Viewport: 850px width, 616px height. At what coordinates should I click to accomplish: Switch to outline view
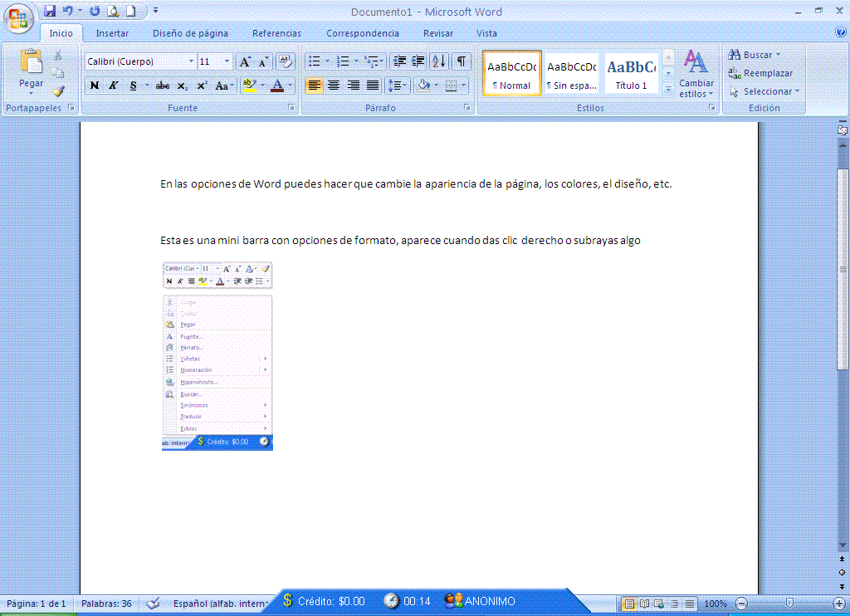coord(674,603)
